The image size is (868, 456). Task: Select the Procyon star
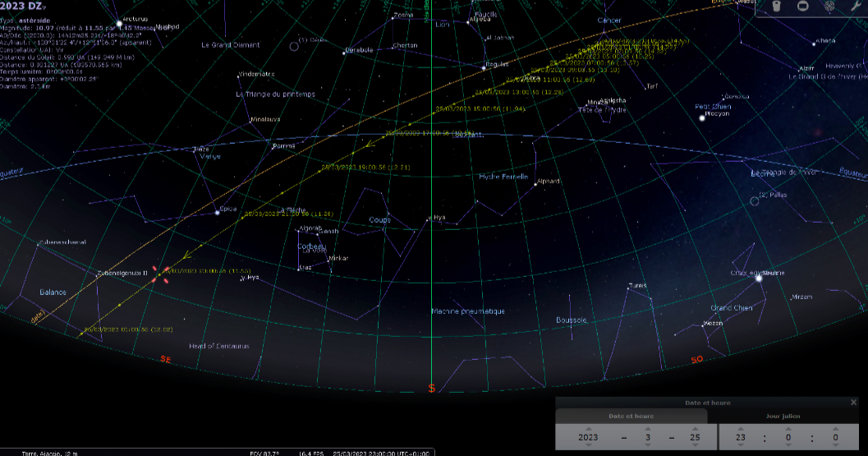[x=702, y=118]
